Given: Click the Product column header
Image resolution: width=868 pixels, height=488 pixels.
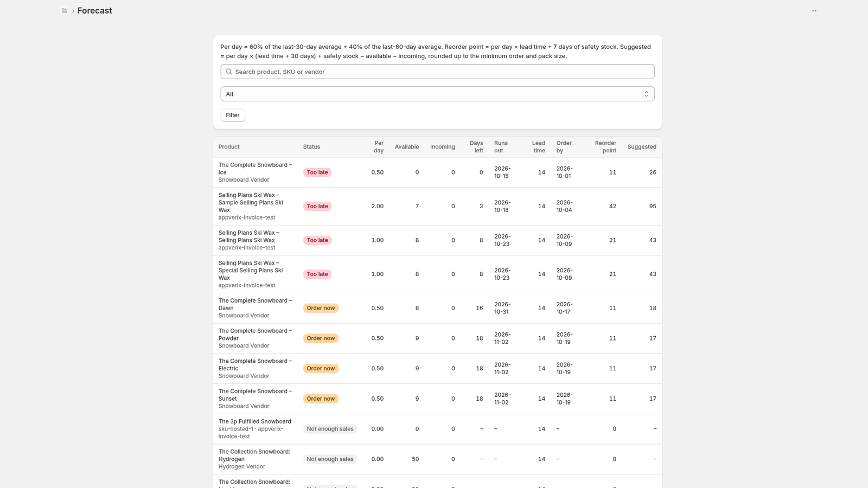Looking at the screenshot, I should pyautogui.click(x=229, y=147).
